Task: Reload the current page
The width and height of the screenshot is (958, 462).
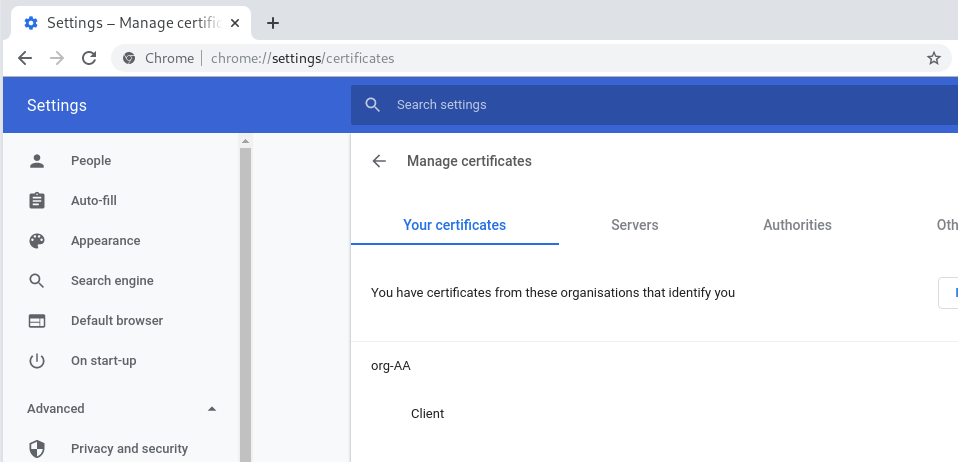Action: click(x=89, y=58)
